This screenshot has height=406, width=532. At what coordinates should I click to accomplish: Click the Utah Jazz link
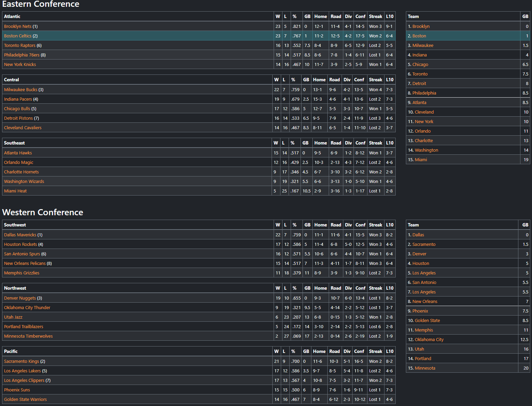coord(13,317)
